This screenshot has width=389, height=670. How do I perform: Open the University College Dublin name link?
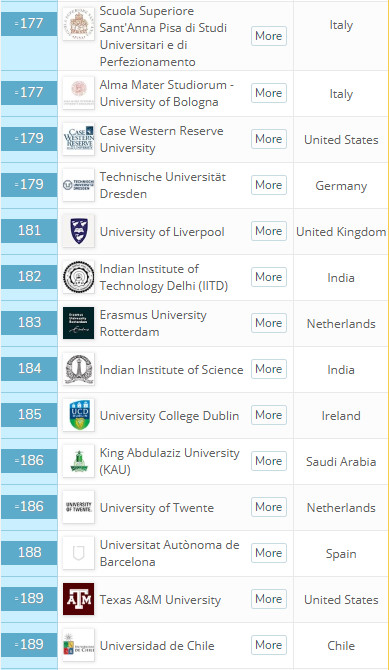point(169,416)
